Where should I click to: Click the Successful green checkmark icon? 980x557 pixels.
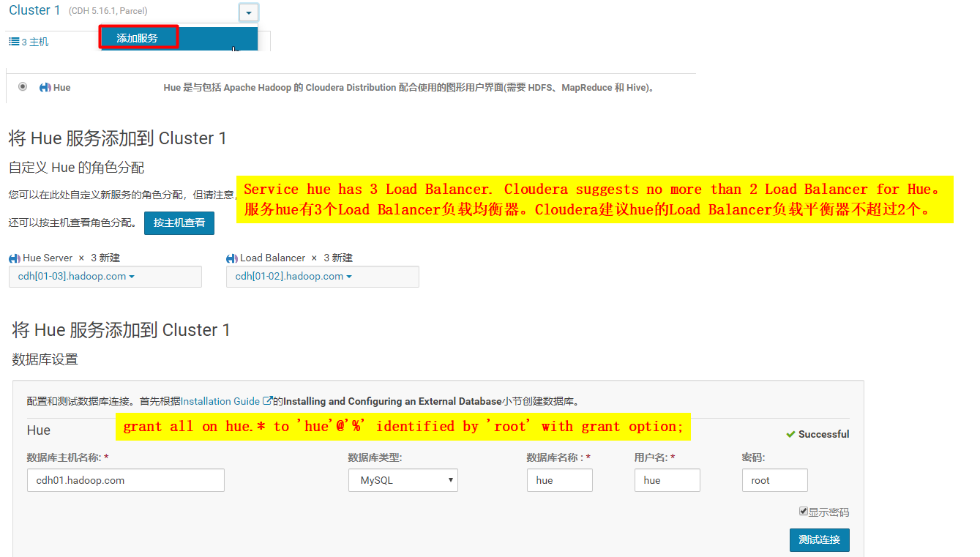(x=790, y=434)
